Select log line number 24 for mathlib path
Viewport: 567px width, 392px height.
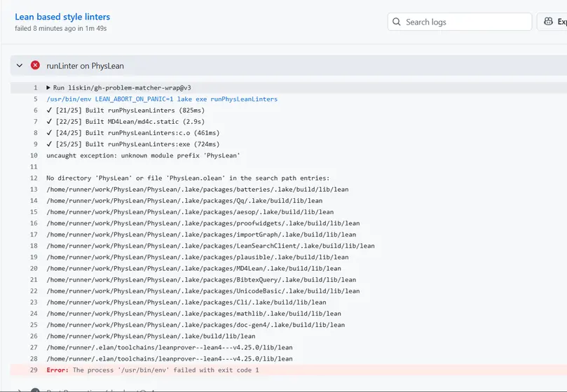tap(33, 314)
